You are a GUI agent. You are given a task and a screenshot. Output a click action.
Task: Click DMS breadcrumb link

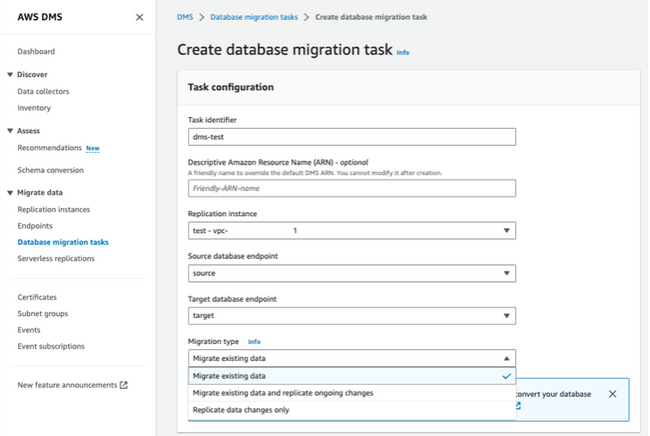point(185,17)
